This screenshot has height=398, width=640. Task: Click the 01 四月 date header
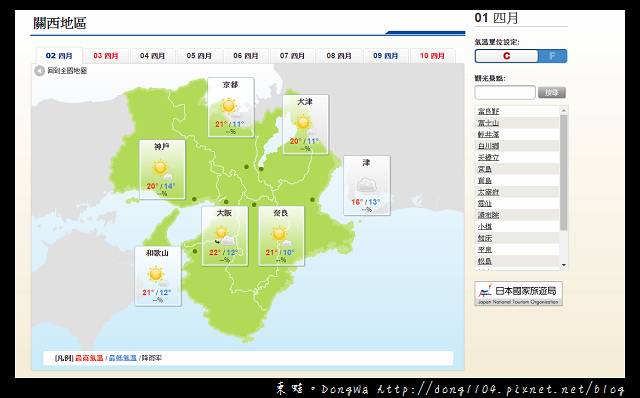click(496, 18)
